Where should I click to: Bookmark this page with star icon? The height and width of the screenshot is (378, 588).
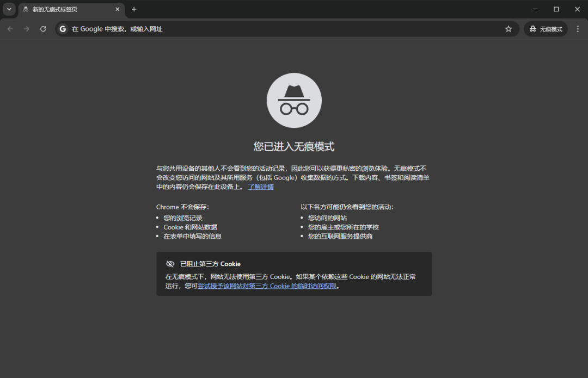509,29
